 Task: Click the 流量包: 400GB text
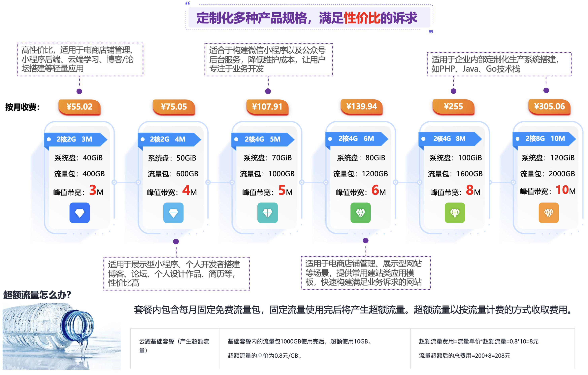79,174
